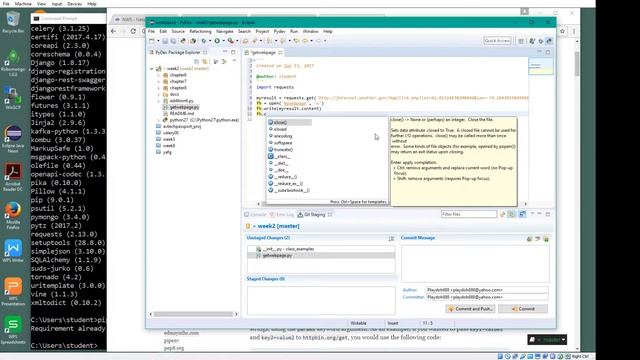The height and width of the screenshot is (360, 640).
Task: Expand the python27 interpreter node
Action: tap(159, 120)
